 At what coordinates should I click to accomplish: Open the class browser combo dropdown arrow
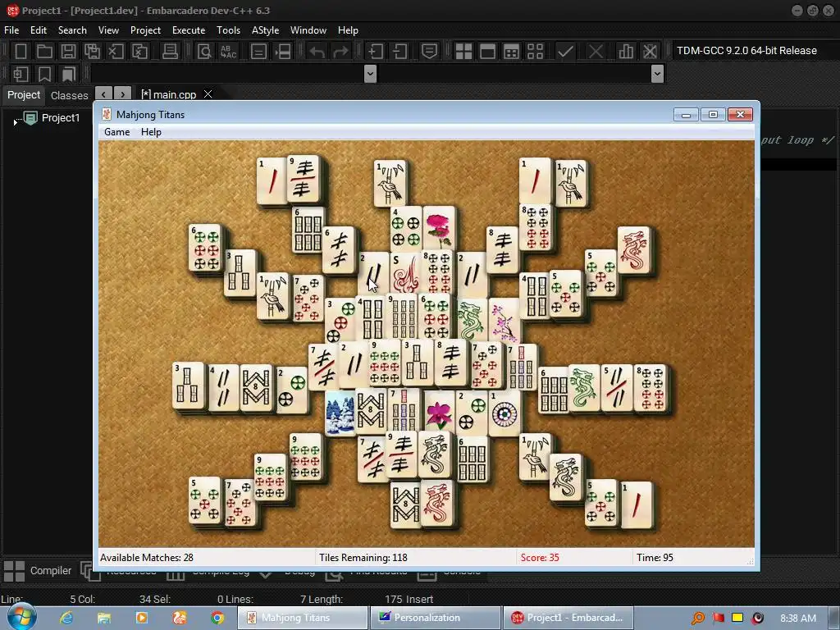point(370,74)
